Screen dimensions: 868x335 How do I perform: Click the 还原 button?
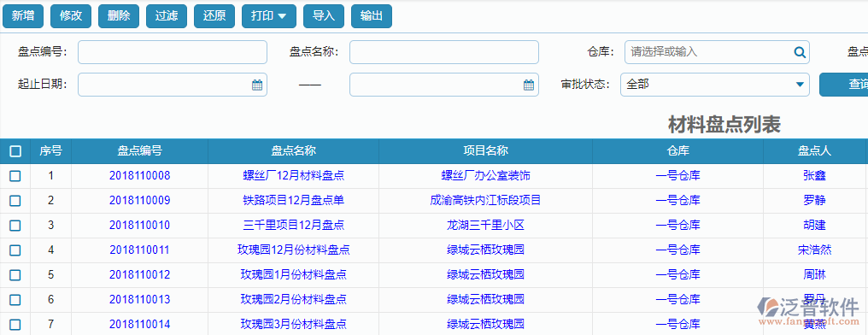[214, 16]
